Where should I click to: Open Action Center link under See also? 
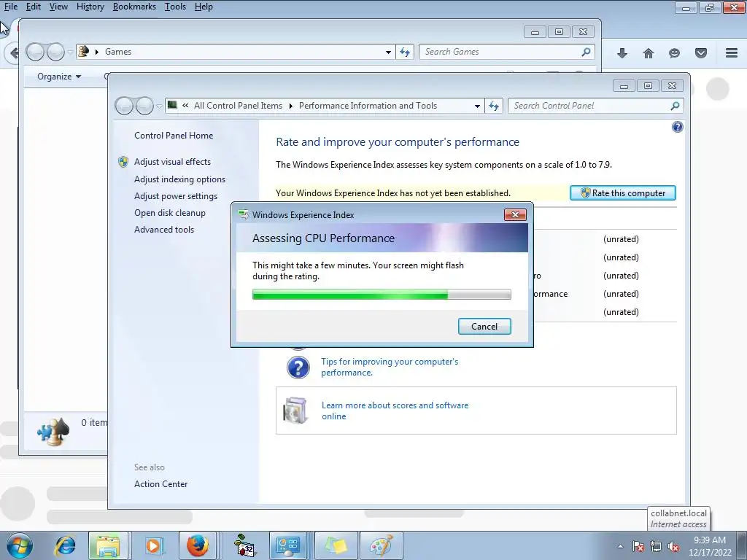(160, 484)
